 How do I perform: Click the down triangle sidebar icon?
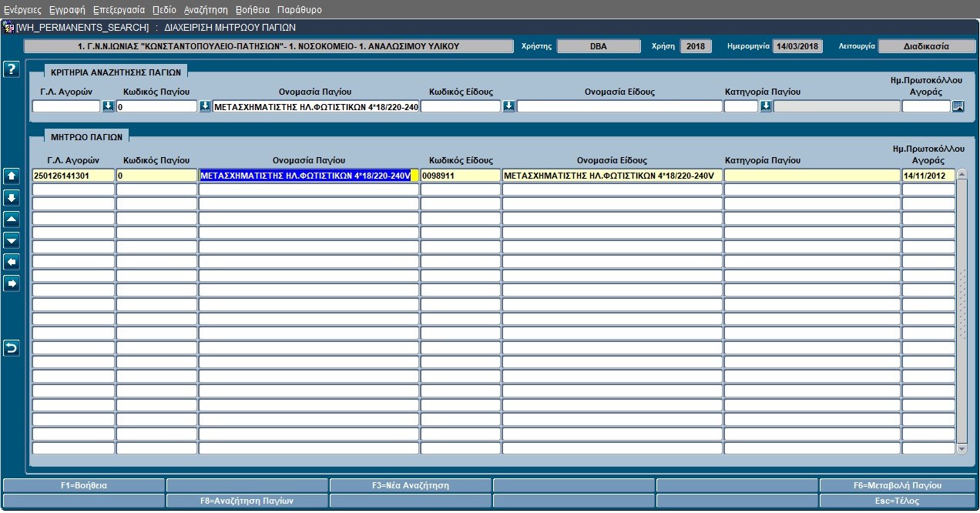tap(11, 240)
